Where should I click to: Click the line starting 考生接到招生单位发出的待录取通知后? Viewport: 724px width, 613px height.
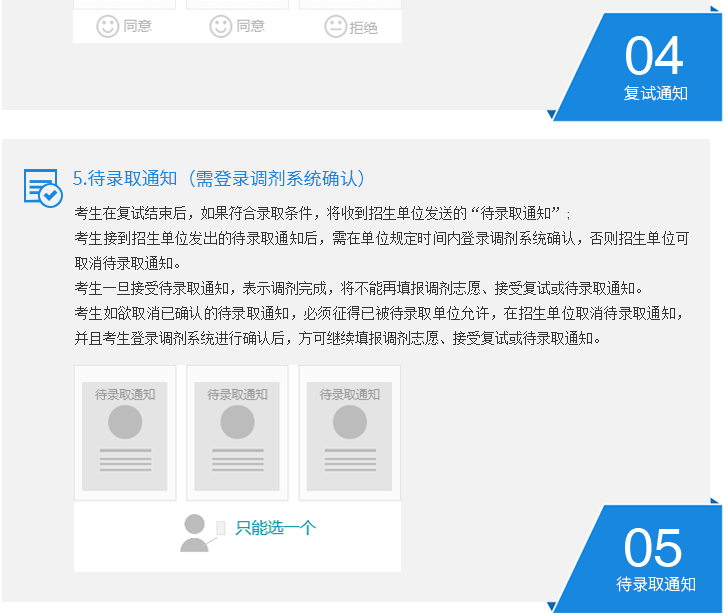[382, 239]
